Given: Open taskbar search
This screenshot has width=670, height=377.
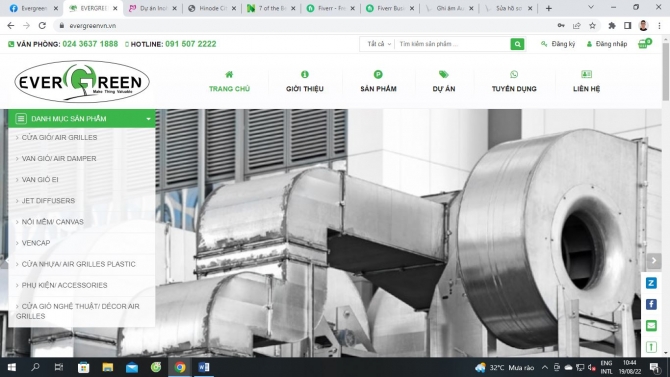Looking at the screenshot, I should pos(35,367).
